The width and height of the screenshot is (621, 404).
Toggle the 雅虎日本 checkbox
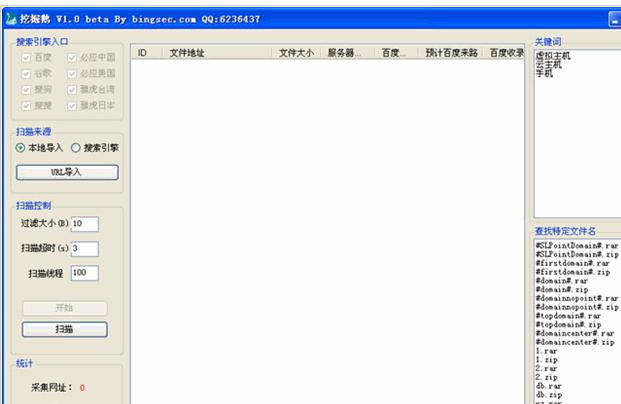72,105
